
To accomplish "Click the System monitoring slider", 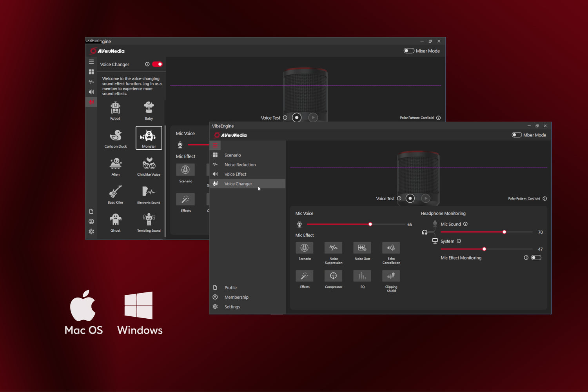I will click(x=486, y=249).
